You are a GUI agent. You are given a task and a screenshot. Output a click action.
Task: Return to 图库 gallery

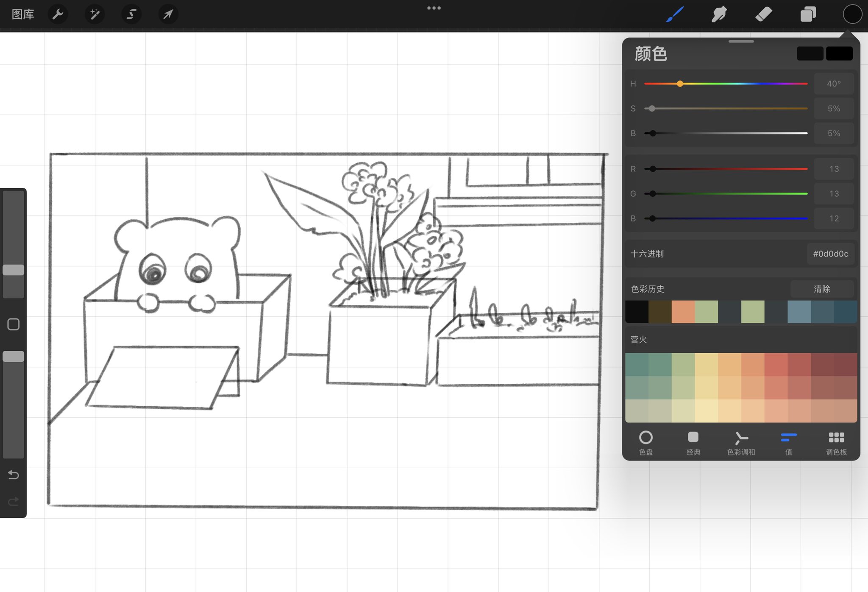pyautogui.click(x=23, y=14)
